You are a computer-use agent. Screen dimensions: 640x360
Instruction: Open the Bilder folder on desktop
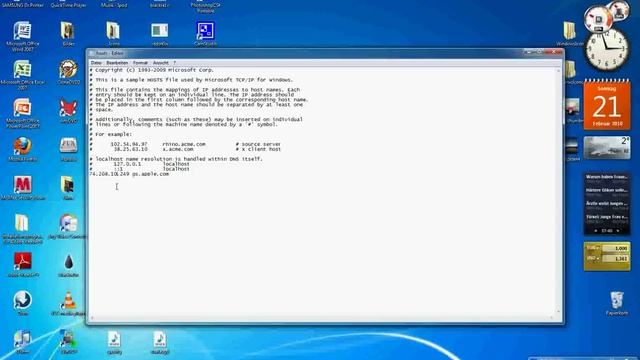(x=68, y=33)
